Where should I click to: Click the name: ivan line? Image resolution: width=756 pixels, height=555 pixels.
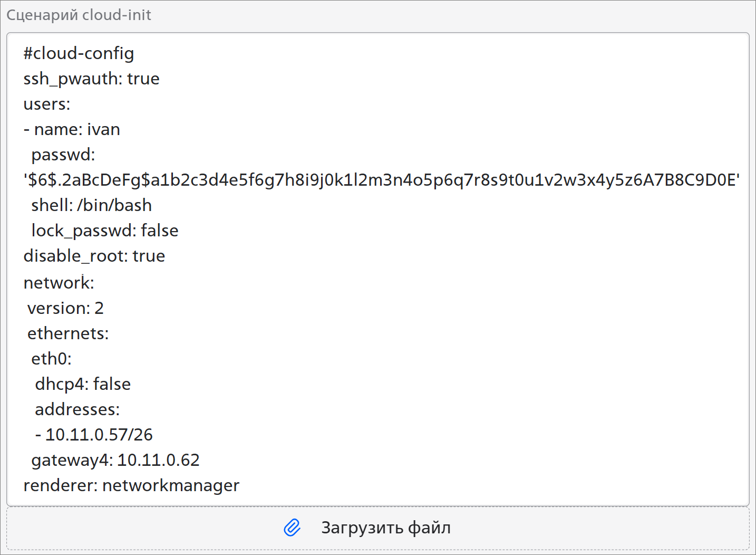point(72,129)
